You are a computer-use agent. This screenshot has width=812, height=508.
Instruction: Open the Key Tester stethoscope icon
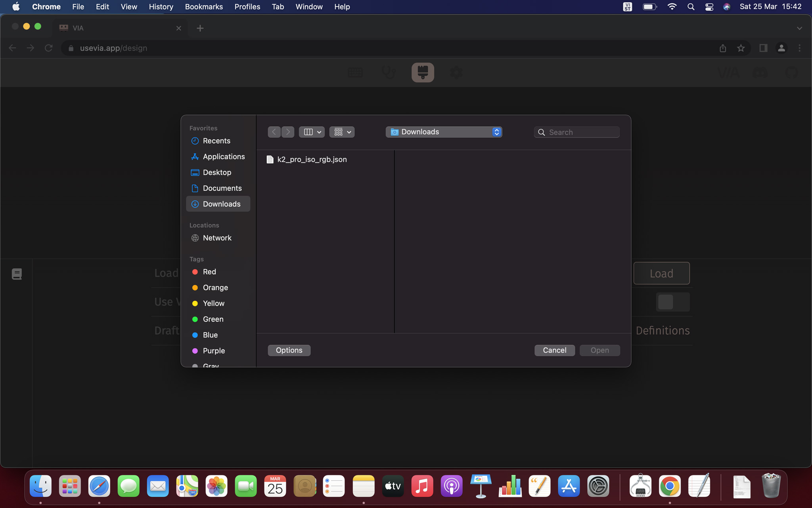(x=388, y=73)
